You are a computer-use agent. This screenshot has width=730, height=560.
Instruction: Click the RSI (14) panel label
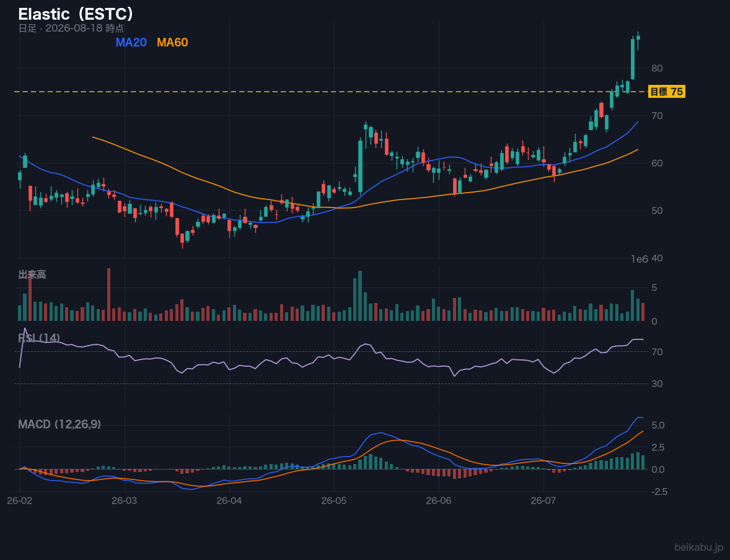tap(39, 338)
